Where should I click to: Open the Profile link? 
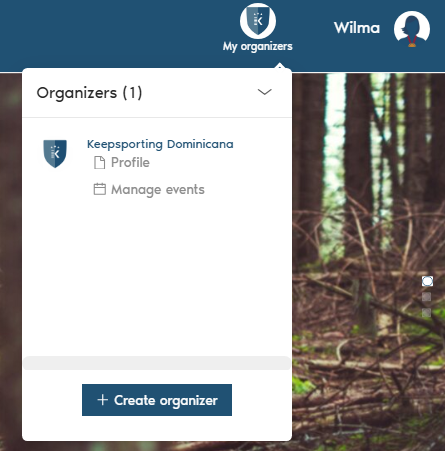[130, 163]
